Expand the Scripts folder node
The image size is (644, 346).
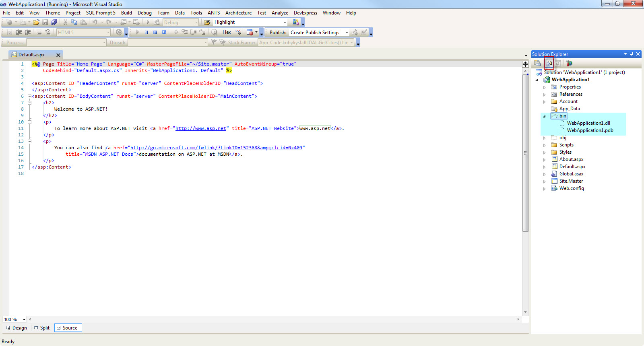coord(545,145)
